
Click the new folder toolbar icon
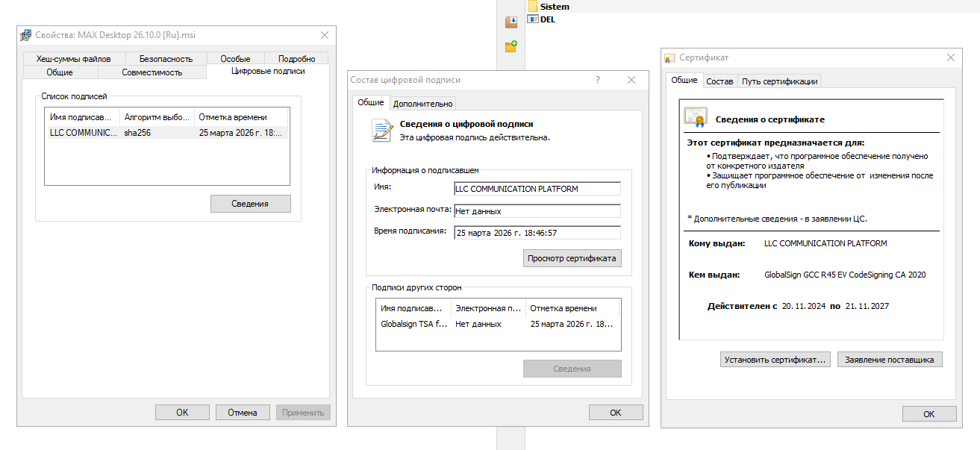click(x=511, y=47)
